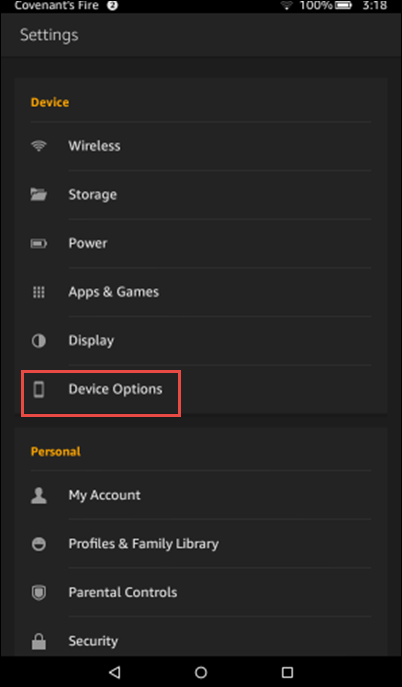This screenshot has width=402, height=687.
Task: Open Parental Controls settings
Action: (201, 592)
